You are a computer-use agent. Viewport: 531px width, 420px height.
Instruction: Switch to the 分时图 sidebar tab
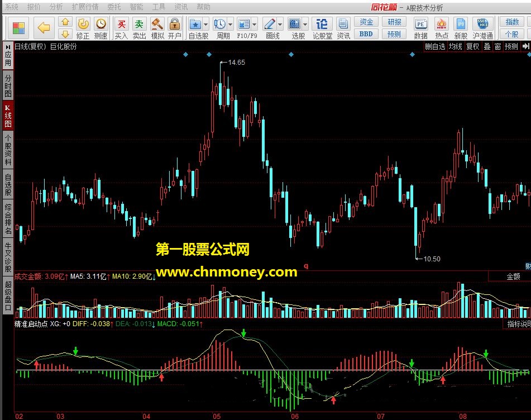pyautogui.click(x=8, y=85)
